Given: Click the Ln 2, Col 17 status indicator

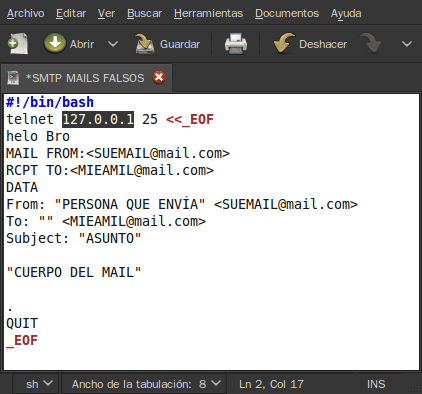Looking at the screenshot, I should click(271, 384).
